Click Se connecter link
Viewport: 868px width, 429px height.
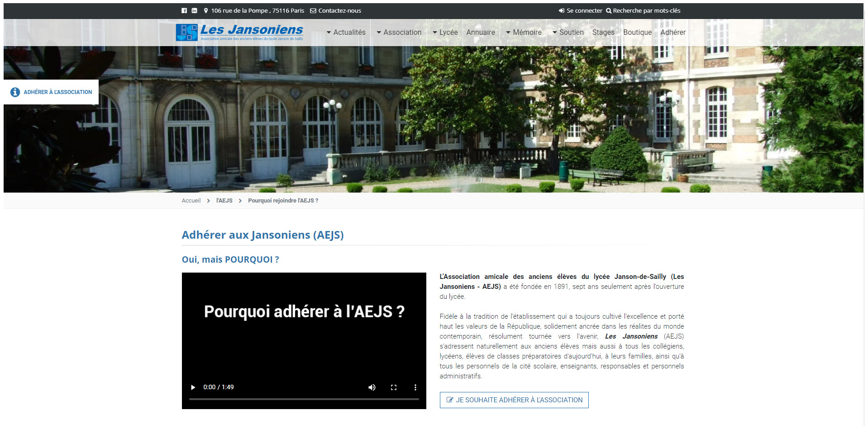584,10
